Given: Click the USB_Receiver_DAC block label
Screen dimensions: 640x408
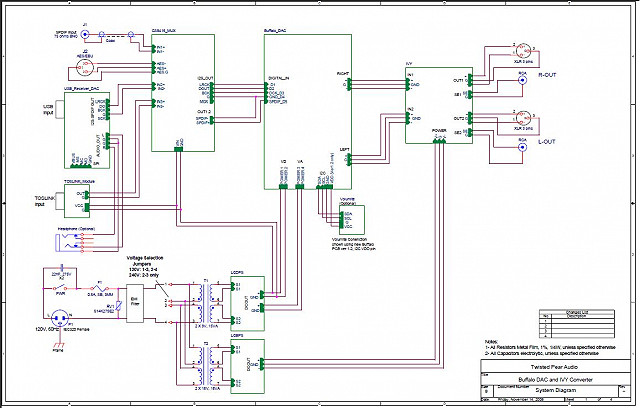Looking at the screenshot, I should click(x=81, y=88).
